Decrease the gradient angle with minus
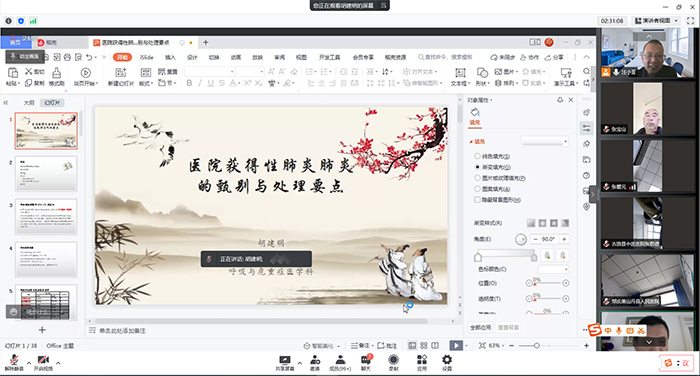Viewport: 700px width, 376px height. pyautogui.click(x=535, y=239)
